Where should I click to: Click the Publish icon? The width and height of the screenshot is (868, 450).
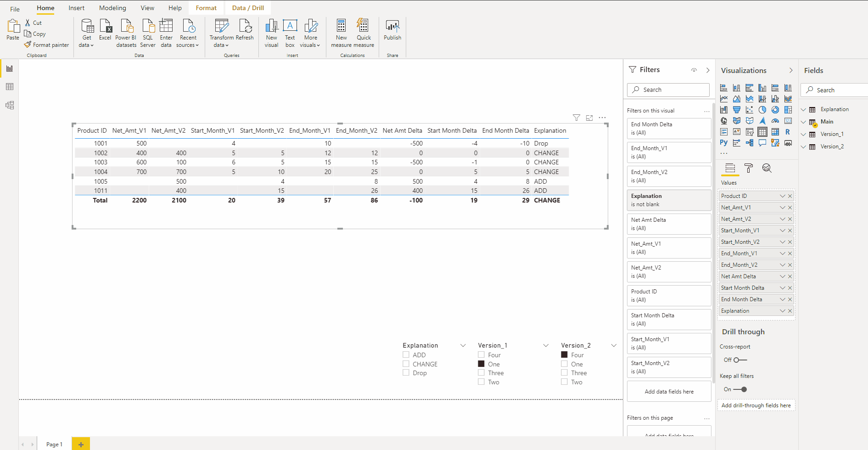392,30
